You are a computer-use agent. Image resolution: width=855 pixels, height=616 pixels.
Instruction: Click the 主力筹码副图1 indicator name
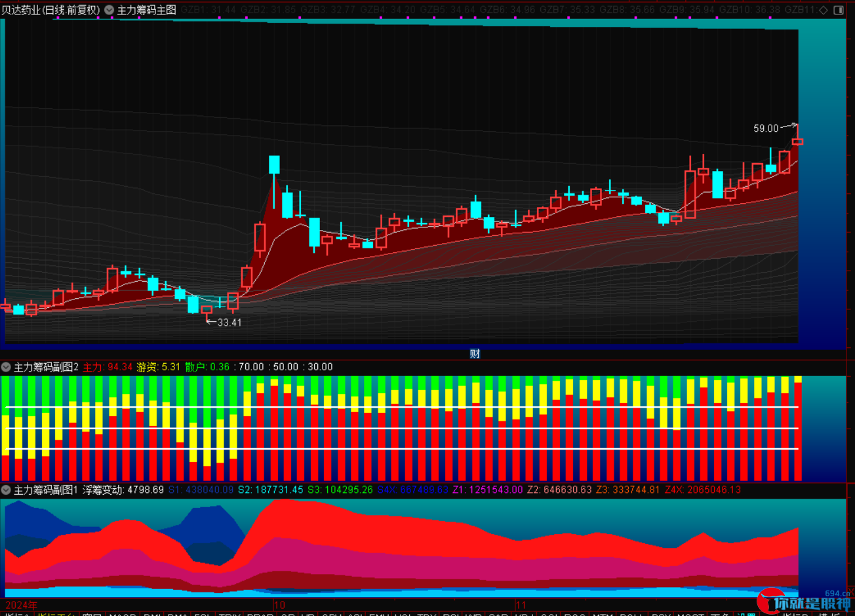click(x=46, y=490)
